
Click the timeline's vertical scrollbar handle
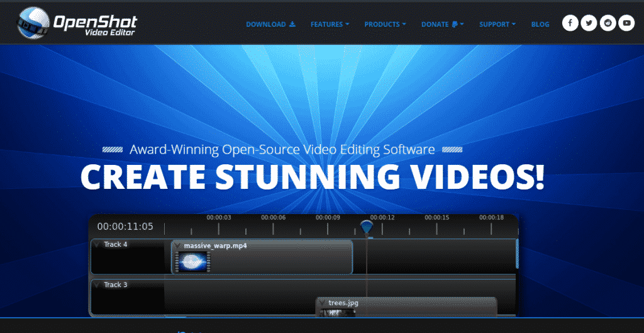[x=517, y=254]
